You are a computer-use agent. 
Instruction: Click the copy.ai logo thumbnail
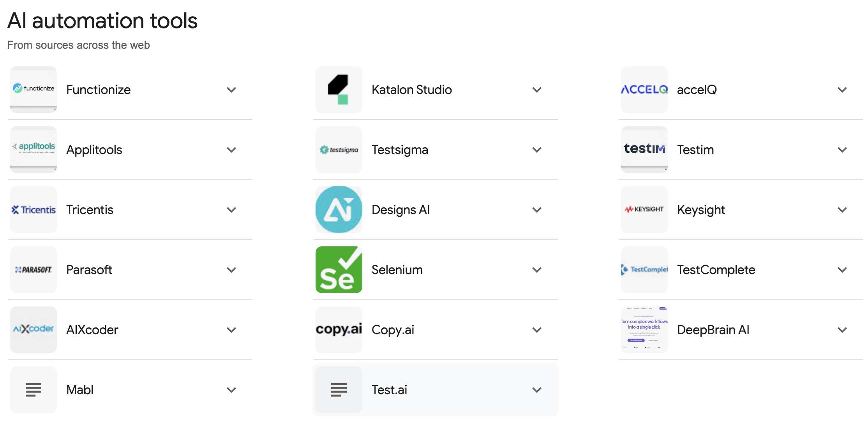(x=339, y=330)
